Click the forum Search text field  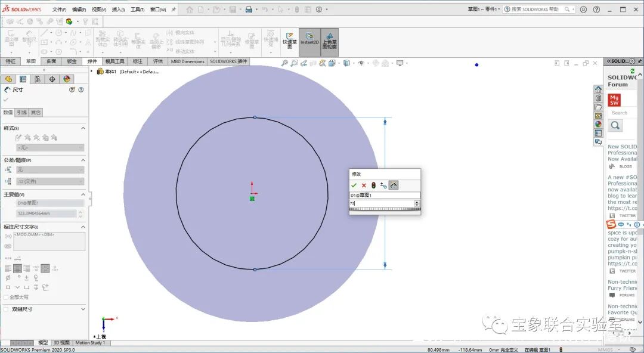click(623, 113)
